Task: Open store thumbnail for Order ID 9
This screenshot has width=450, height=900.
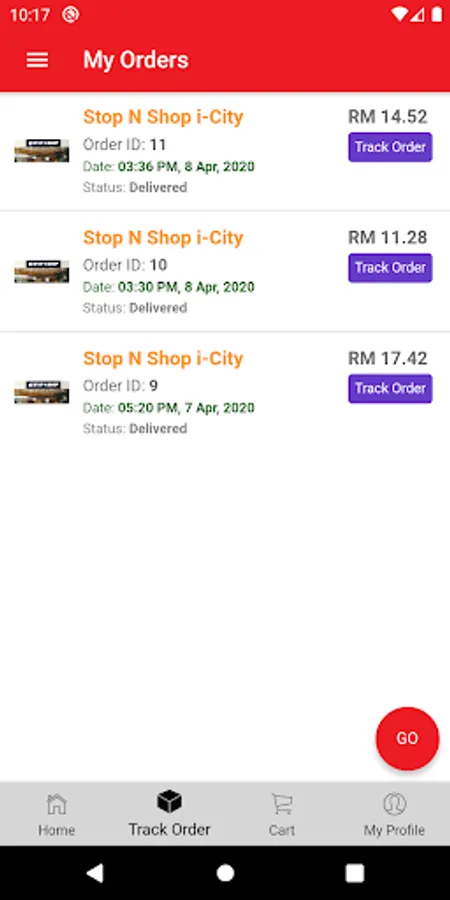Action: pos(42,392)
